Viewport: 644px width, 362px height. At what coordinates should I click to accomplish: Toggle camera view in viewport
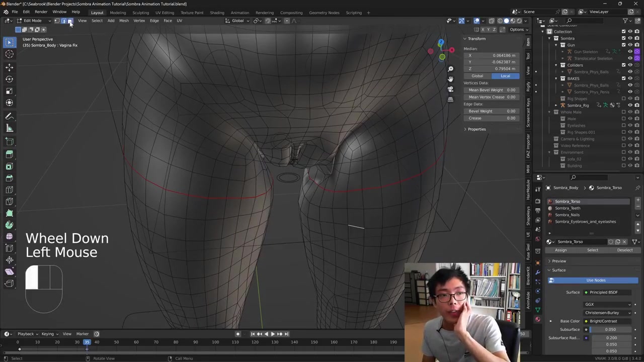[x=450, y=89]
